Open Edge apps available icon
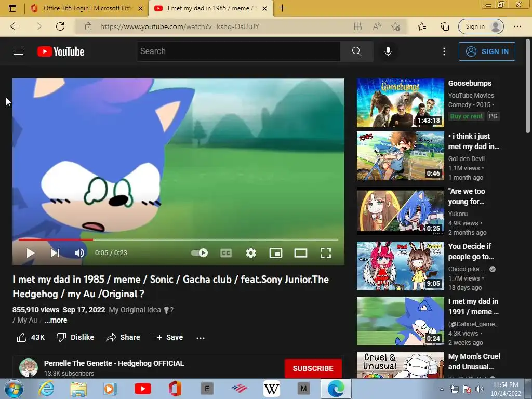Viewport: 532px width, 399px height. (357, 26)
